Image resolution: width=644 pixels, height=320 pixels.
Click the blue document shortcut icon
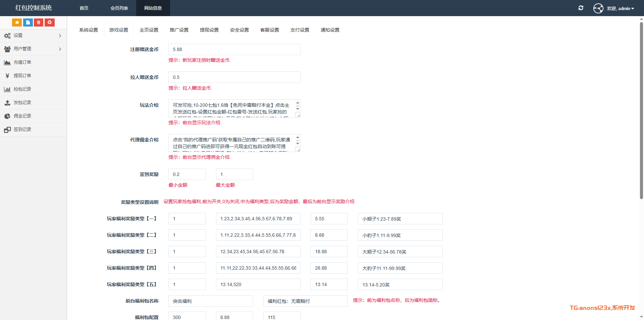tap(28, 22)
